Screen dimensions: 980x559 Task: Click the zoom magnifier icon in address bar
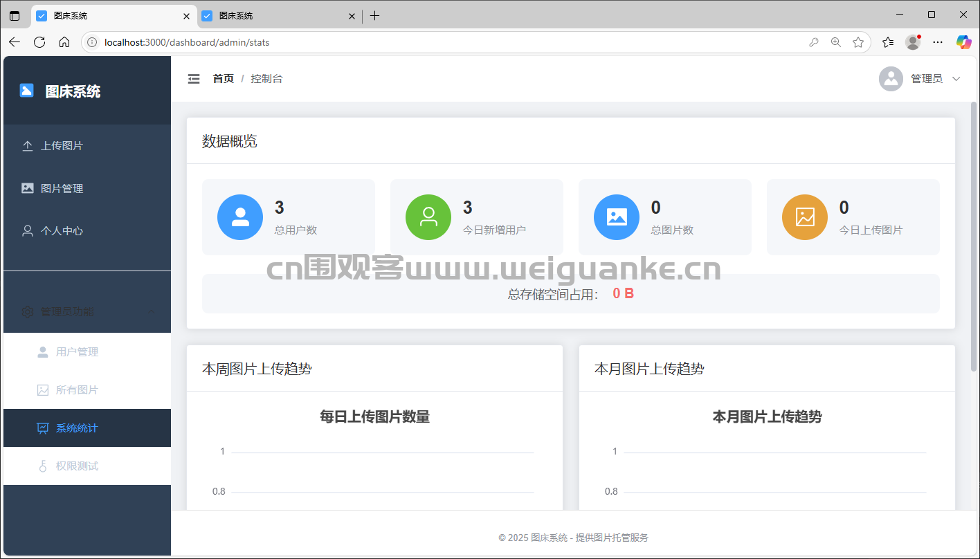[x=836, y=42]
